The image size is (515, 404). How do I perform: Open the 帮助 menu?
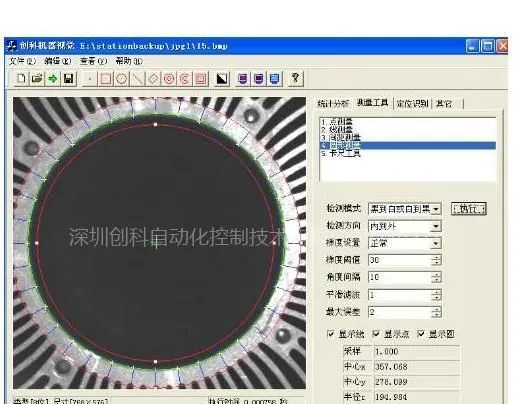pyautogui.click(x=129, y=61)
